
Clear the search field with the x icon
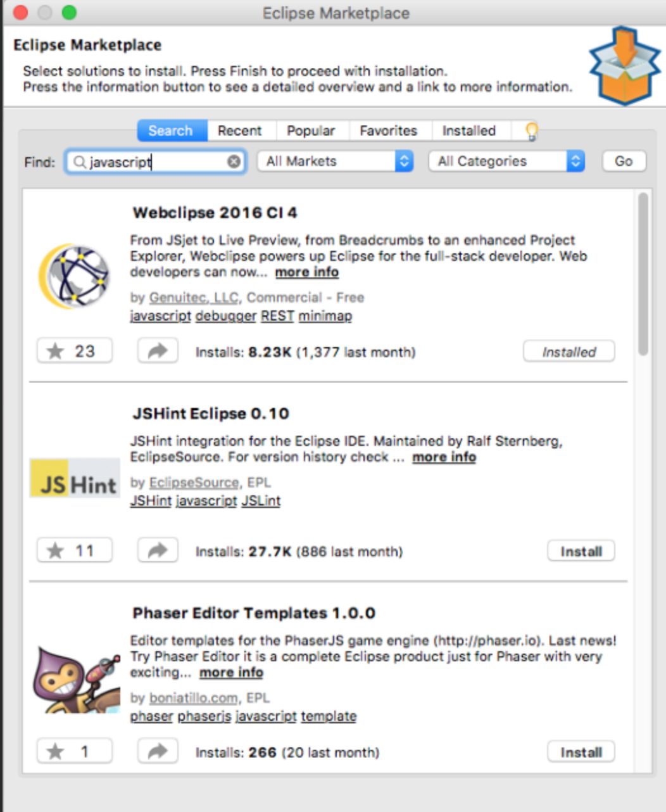pos(234,162)
